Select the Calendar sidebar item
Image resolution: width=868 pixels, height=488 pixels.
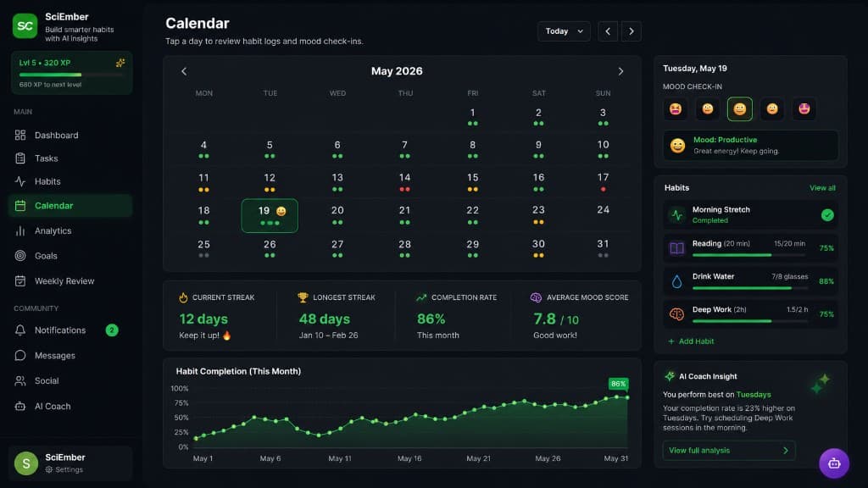(x=70, y=206)
